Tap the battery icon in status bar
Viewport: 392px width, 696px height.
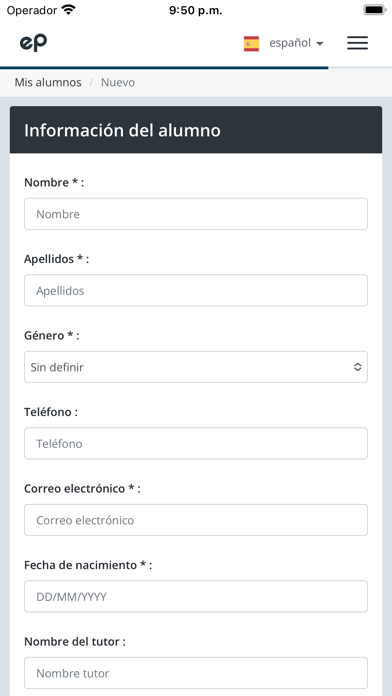(x=375, y=10)
